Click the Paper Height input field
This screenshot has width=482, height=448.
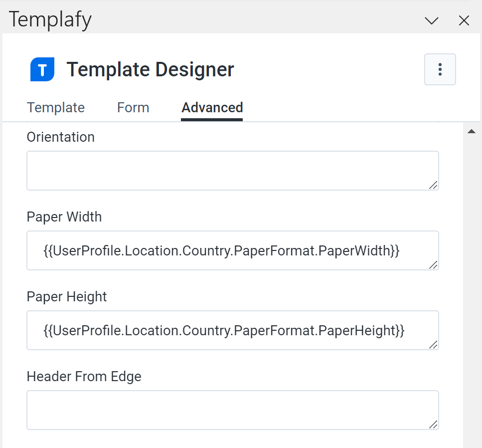233,330
